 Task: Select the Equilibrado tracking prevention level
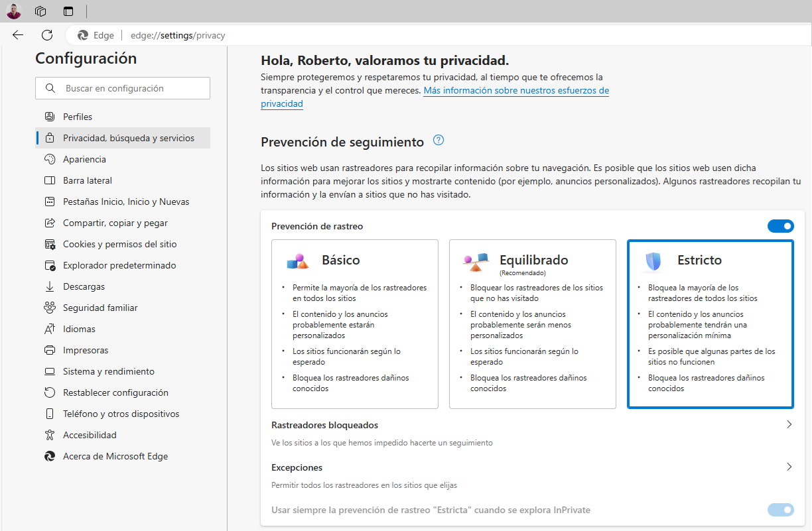pyautogui.click(x=533, y=324)
